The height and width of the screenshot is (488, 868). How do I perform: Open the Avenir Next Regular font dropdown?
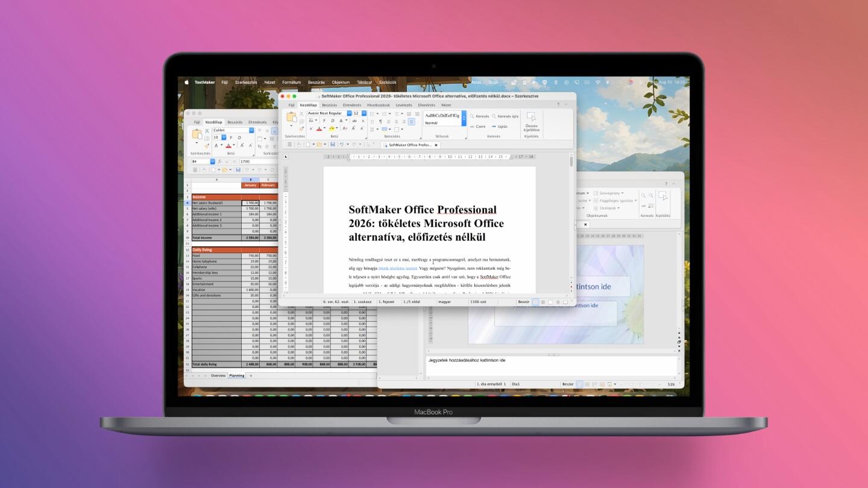click(x=349, y=113)
